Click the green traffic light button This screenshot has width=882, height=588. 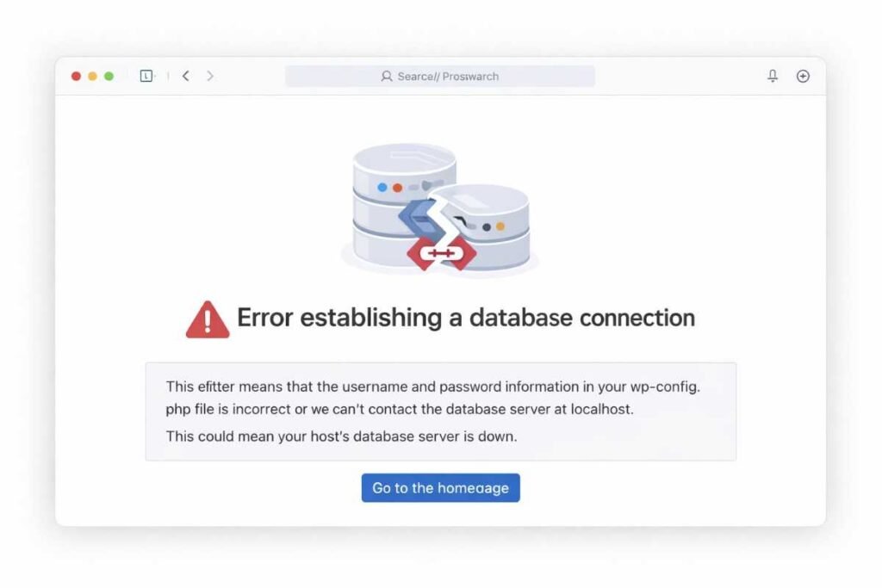point(109,76)
